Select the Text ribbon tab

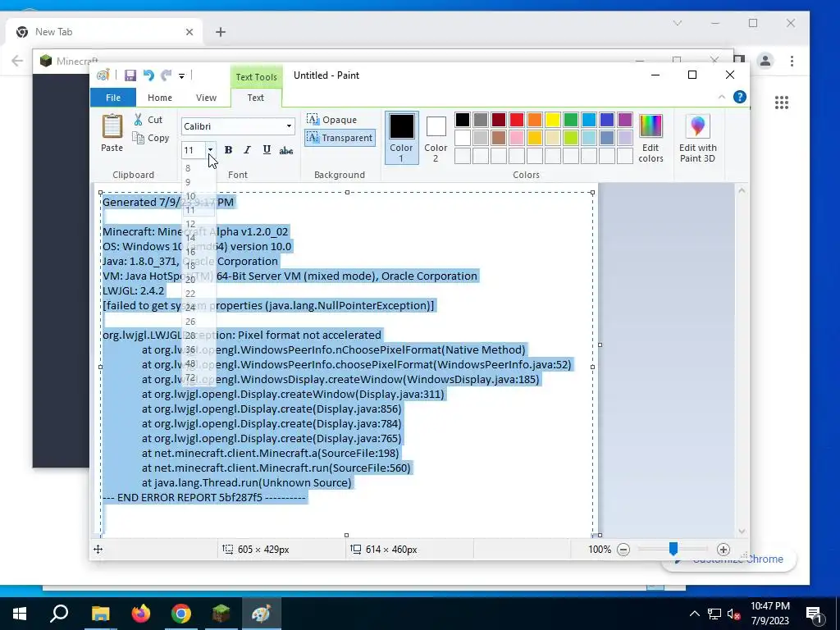[x=256, y=98]
